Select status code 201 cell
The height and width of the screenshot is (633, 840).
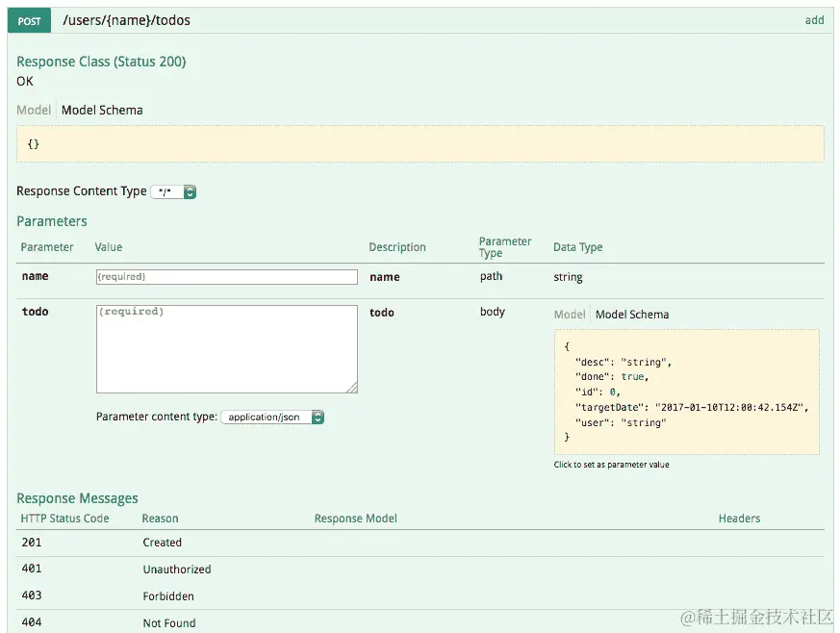32,543
